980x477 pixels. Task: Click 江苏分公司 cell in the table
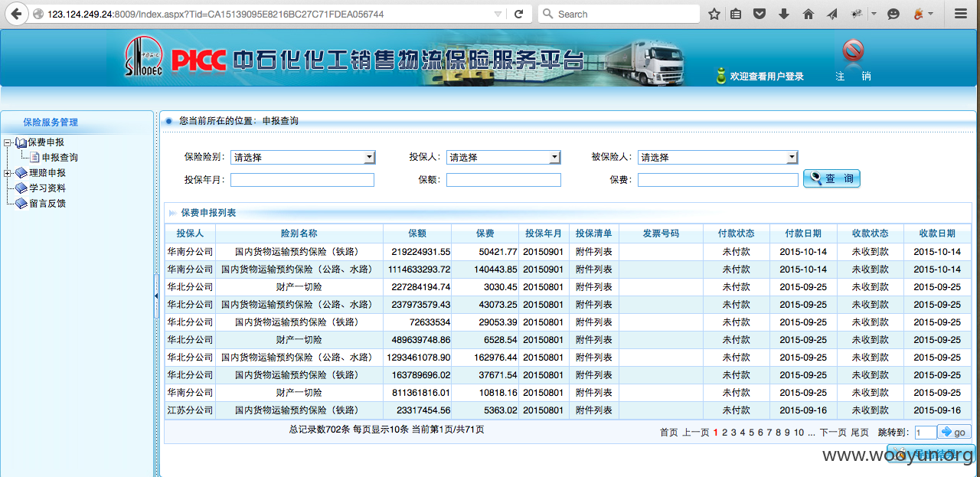click(x=190, y=410)
